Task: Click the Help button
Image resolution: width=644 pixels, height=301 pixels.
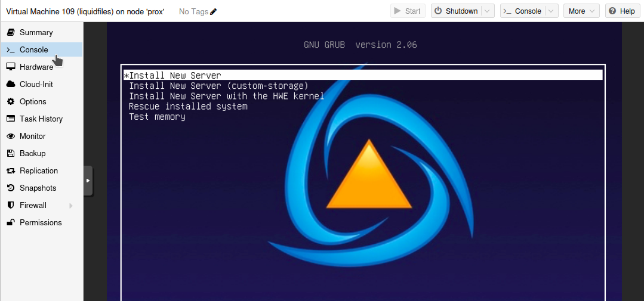Action: 623,11
